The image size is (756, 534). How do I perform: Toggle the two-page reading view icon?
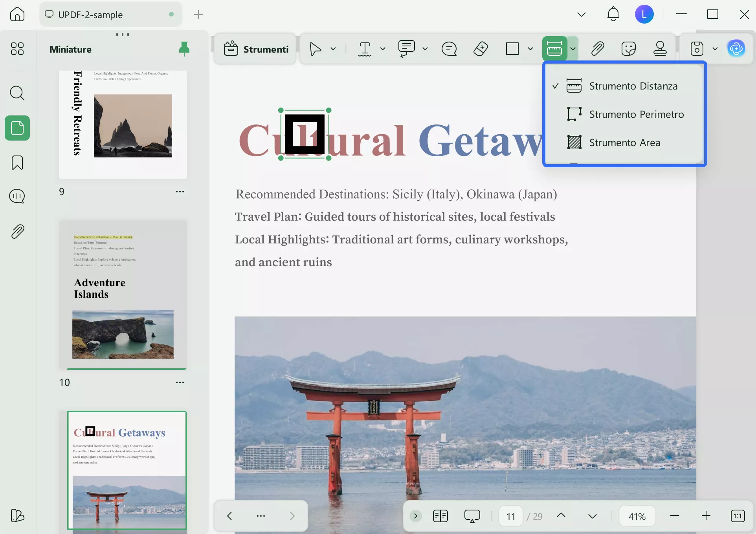click(440, 516)
